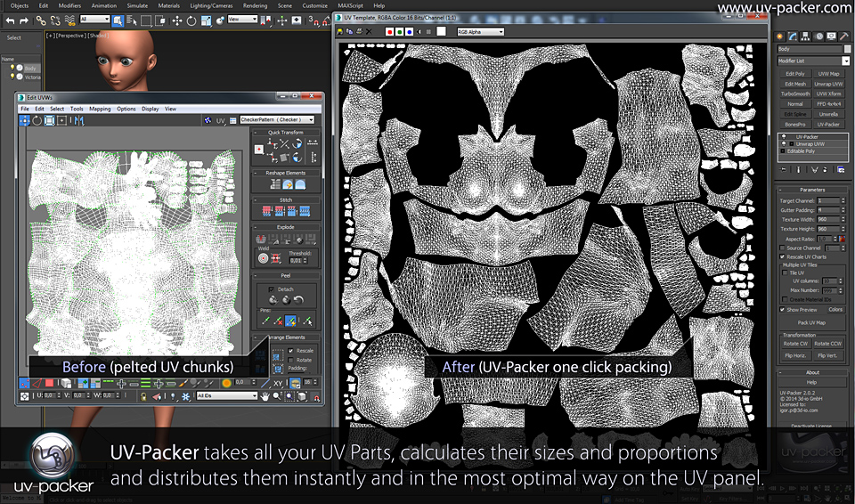This screenshot has width=855, height=504.
Task: Enable the Show Preview checkbox
Action: (783, 309)
